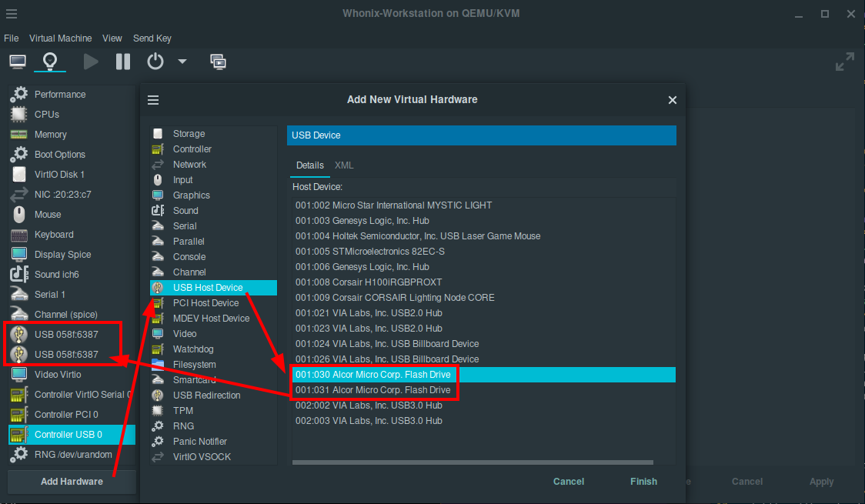Viewport: 865px width, 504px height.
Task: Choose Watchdog in the new hardware type list
Action: 213,349
